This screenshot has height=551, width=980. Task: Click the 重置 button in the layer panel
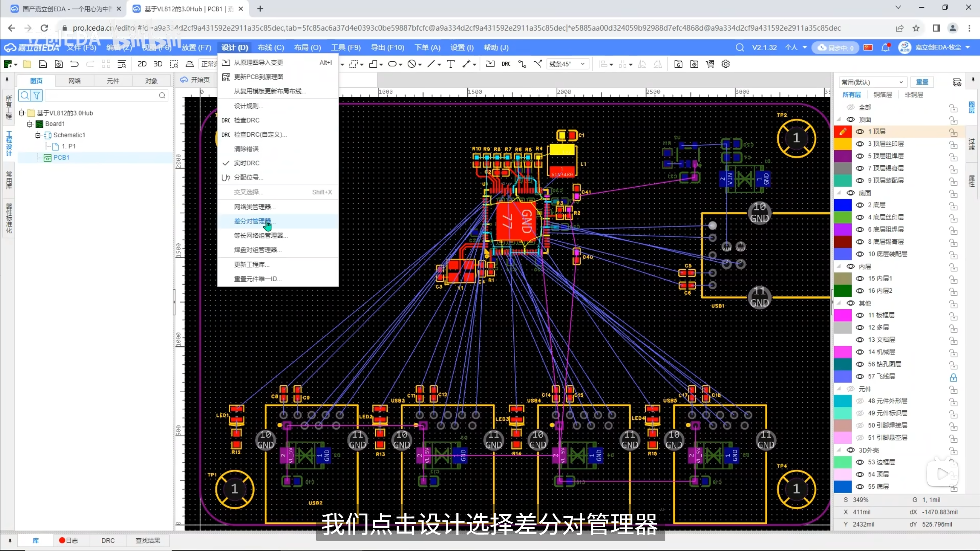(x=922, y=82)
